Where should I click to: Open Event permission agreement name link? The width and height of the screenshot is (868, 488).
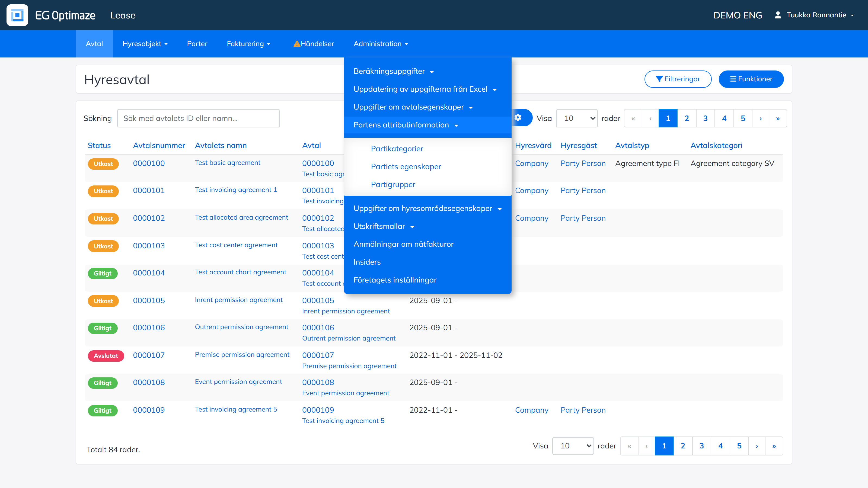[x=238, y=381]
